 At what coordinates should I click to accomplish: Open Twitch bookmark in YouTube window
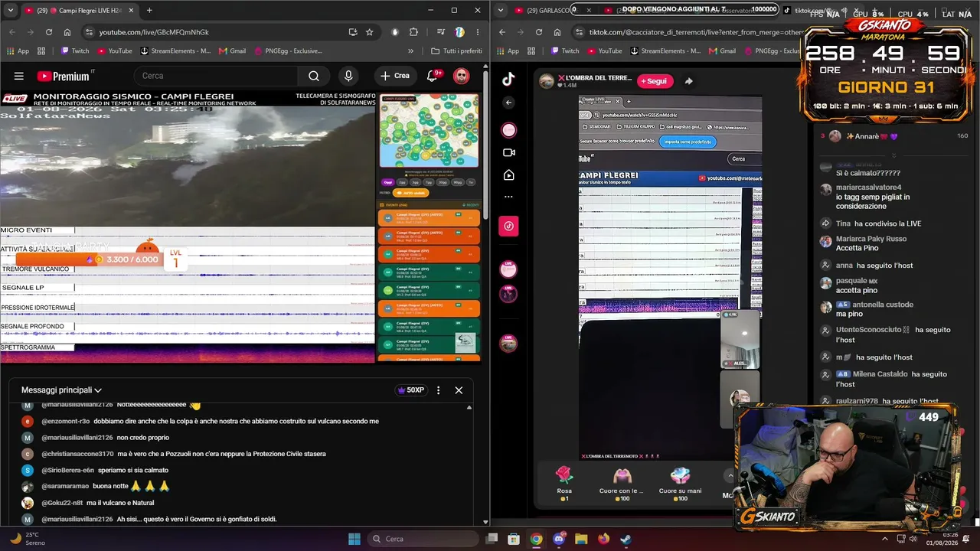[74, 51]
